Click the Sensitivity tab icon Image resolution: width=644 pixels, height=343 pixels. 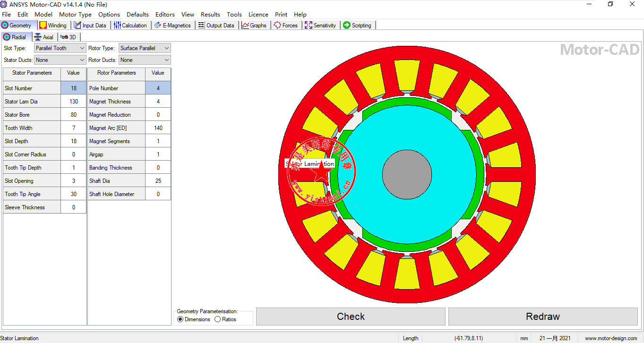(x=309, y=25)
